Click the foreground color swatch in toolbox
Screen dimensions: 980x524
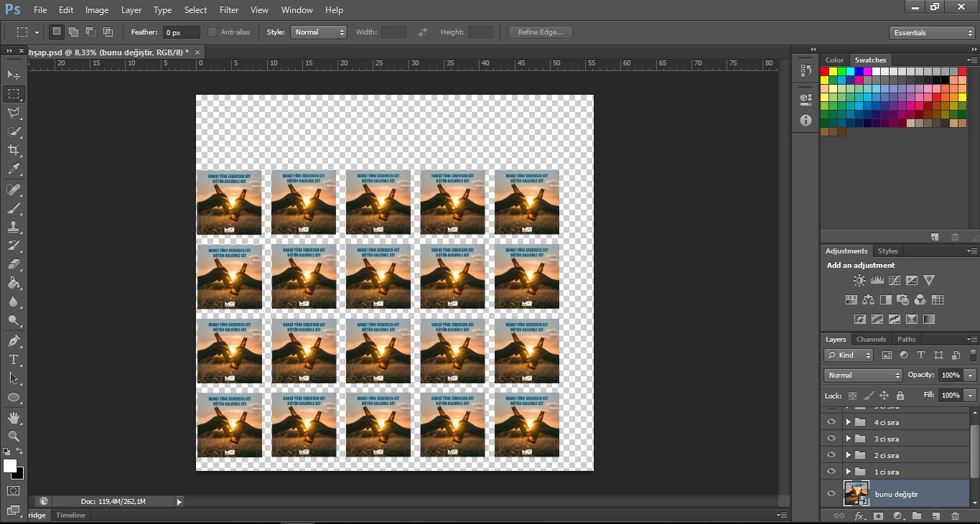click(x=10, y=466)
